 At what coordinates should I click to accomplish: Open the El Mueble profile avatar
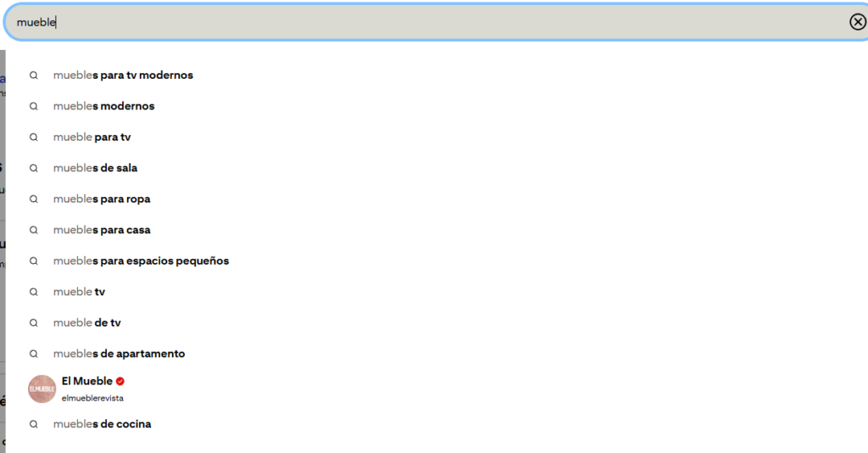pyautogui.click(x=42, y=389)
